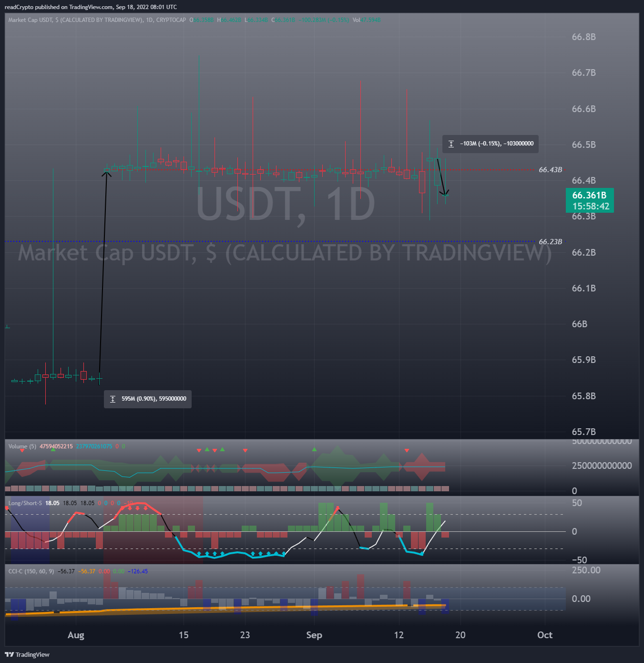Click the low value L66.334B in legend
The width and height of the screenshot is (644, 663).
coord(256,20)
